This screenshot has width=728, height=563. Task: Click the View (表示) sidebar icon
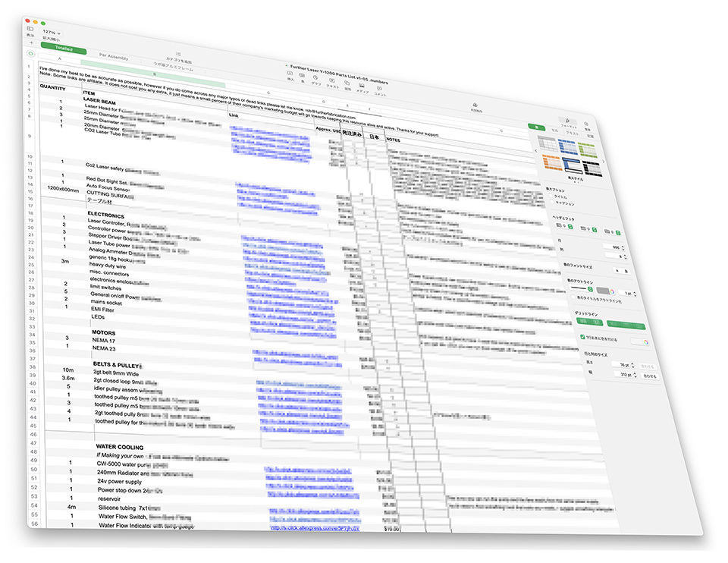pyautogui.click(x=30, y=29)
